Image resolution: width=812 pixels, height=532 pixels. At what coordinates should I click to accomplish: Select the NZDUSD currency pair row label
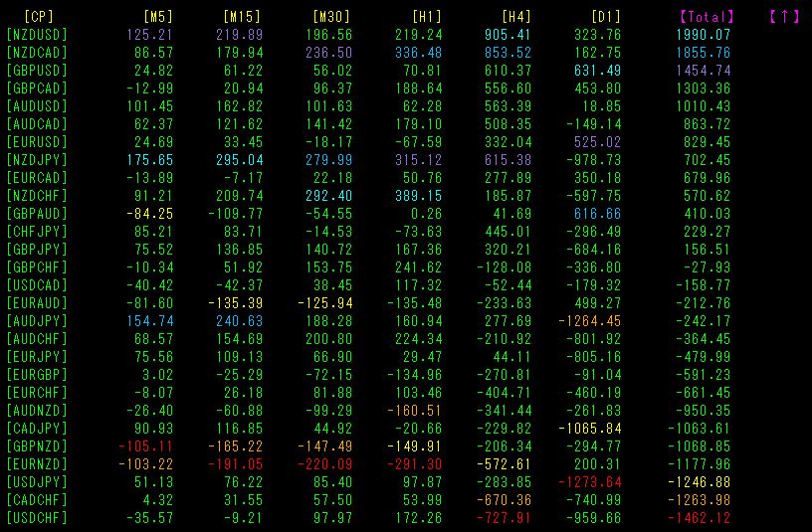(37, 35)
